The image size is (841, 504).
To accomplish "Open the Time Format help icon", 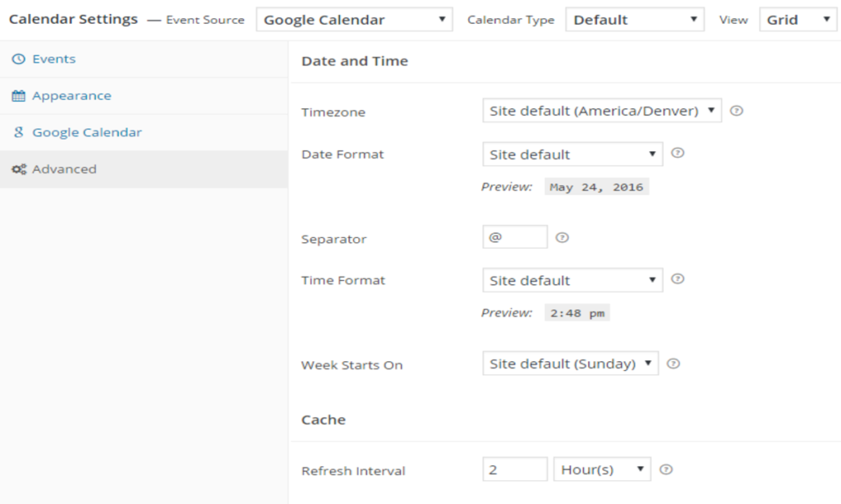I will pyautogui.click(x=678, y=277).
